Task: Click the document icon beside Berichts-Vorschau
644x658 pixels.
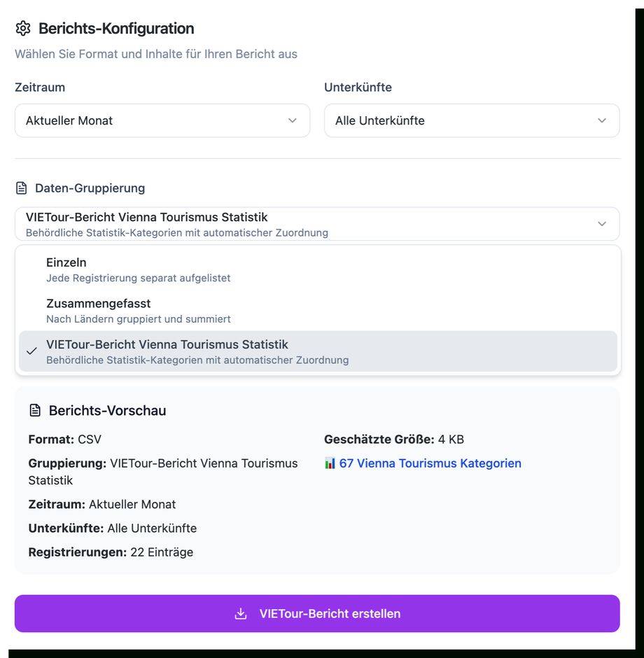Action: tap(34, 411)
